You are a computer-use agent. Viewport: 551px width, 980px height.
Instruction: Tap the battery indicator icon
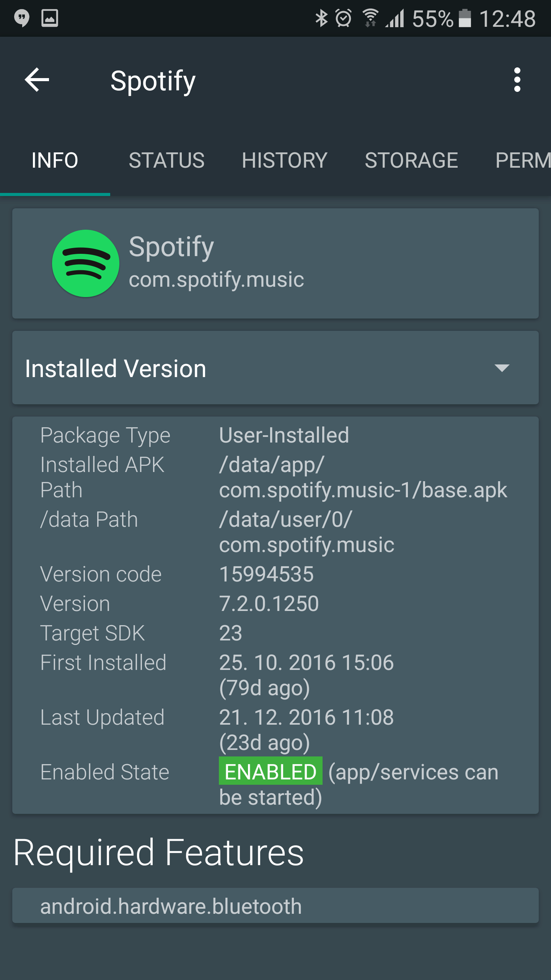465,18
